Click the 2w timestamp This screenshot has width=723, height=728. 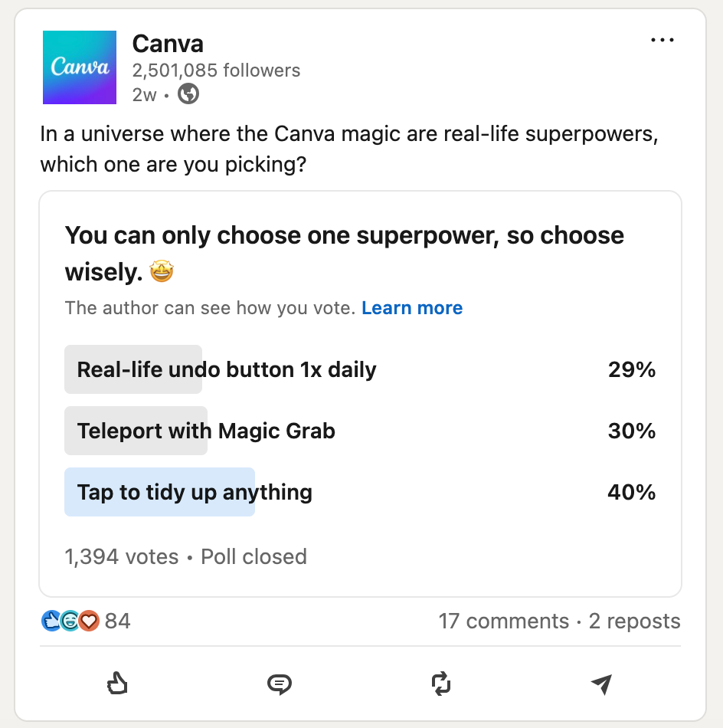point(144,94)
